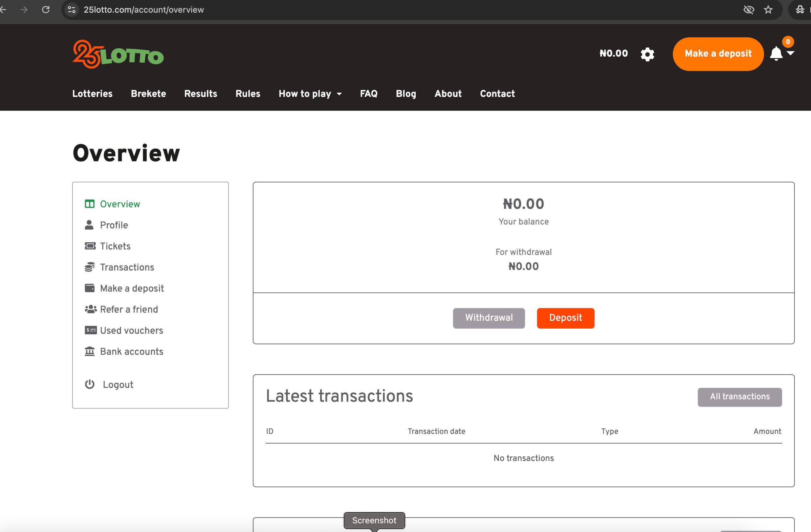The height and width of the screenshot is (532, 811).
Task: View All transactions
Action: (x=739, y=397)
